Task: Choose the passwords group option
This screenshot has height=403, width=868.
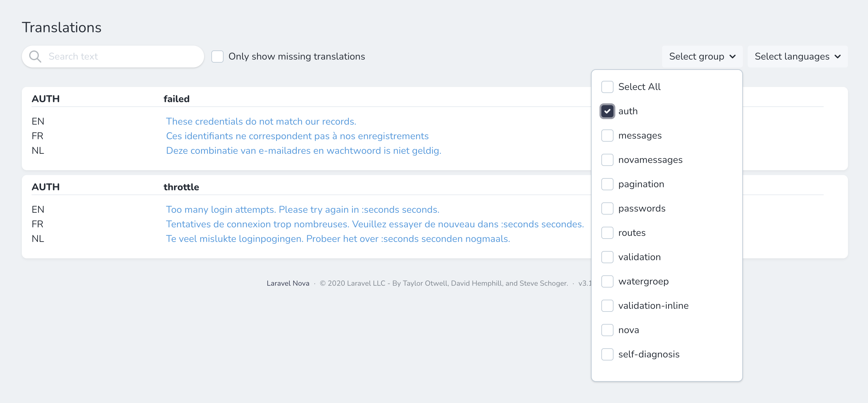Action: (607, 208)
